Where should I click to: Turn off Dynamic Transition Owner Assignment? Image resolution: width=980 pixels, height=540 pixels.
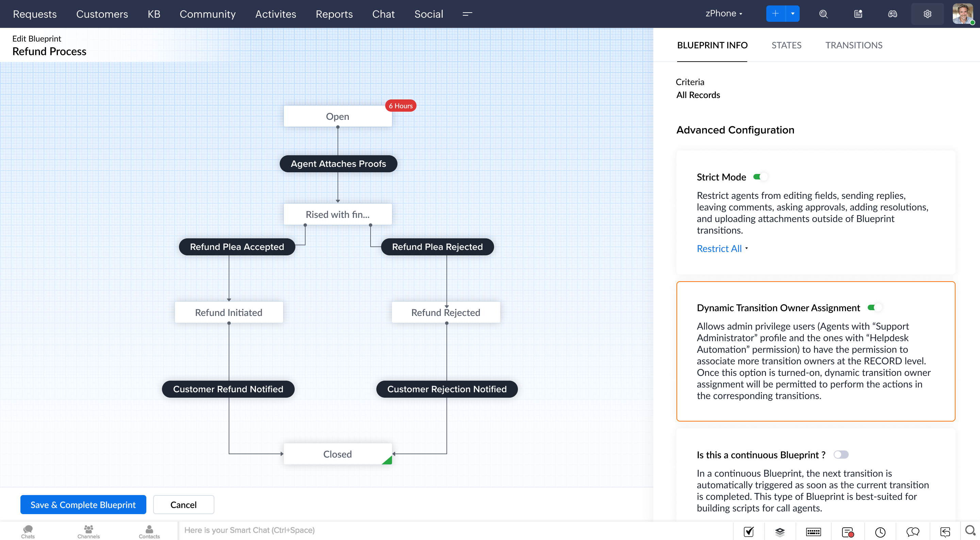874,307
